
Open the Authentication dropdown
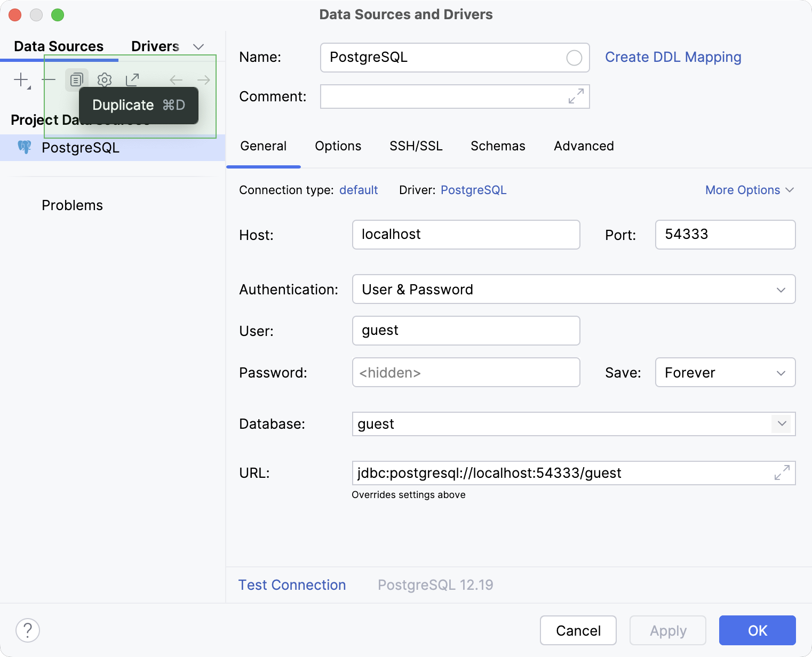[x=781, y=289]
